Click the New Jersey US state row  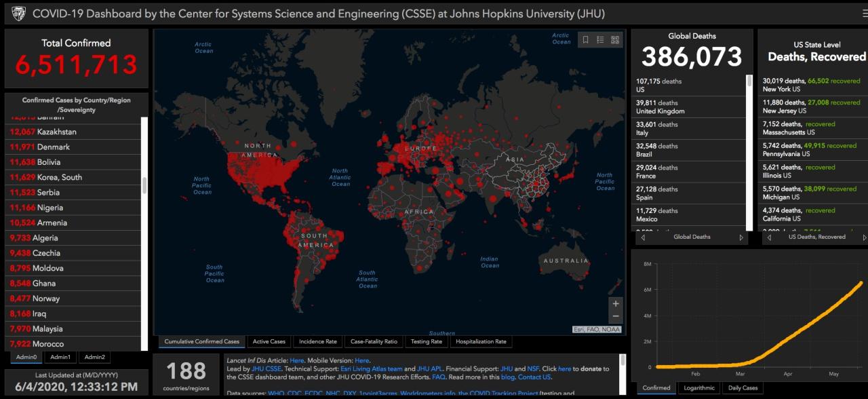812,107
